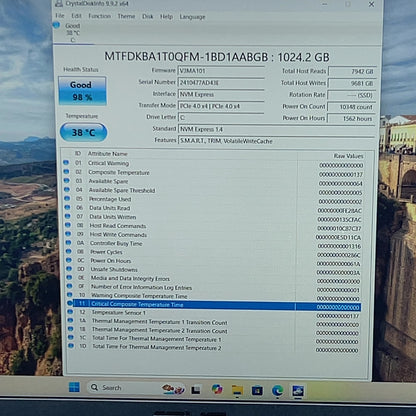The image size is (416, 416).
Task: Click status icon of Media and Data Integrity Errors
Action: pyautogui.click(x=69, y=277)
